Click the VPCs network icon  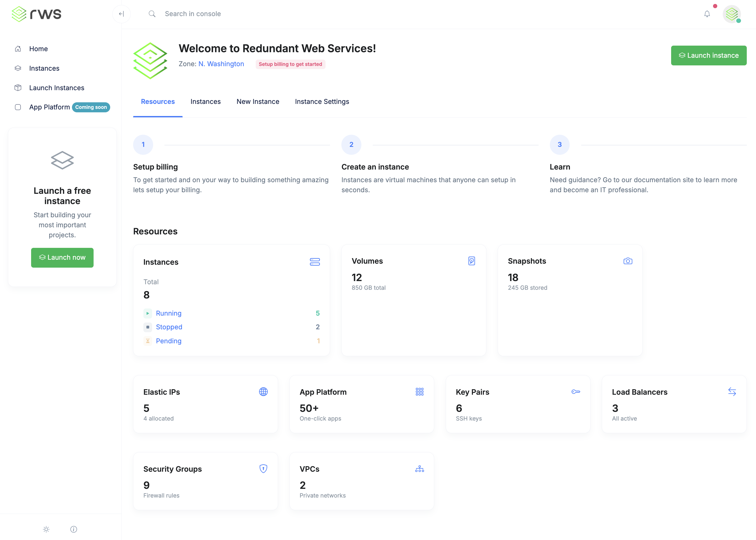[420, 469]
